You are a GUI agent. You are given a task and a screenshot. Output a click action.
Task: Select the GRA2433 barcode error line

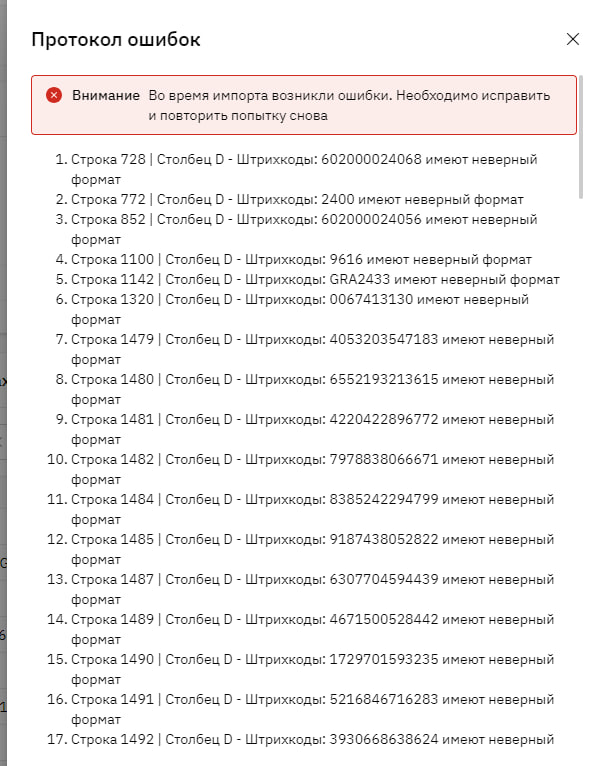(x=315, y=279)
